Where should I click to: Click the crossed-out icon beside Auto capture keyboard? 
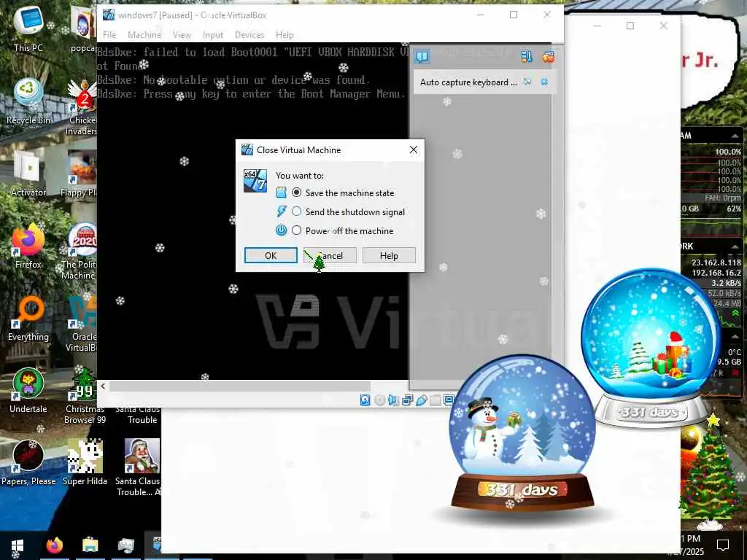point(527,82)
